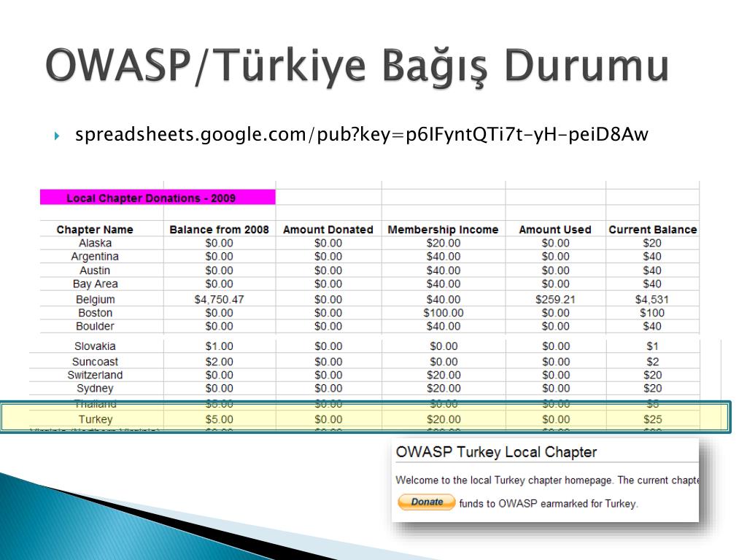747x560 pixels.
Task: Click the Slovakia chapter name cell
Action: 95,346
